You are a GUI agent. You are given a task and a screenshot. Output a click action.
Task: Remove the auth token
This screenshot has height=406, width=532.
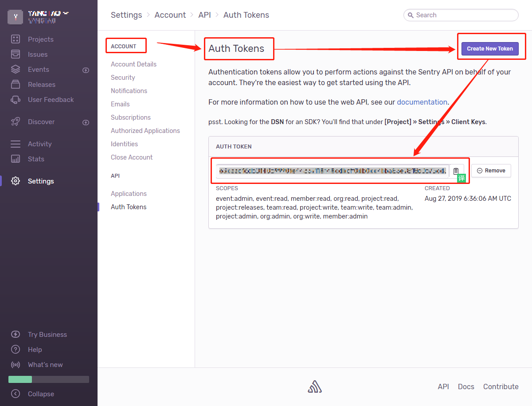coord(491,171)
